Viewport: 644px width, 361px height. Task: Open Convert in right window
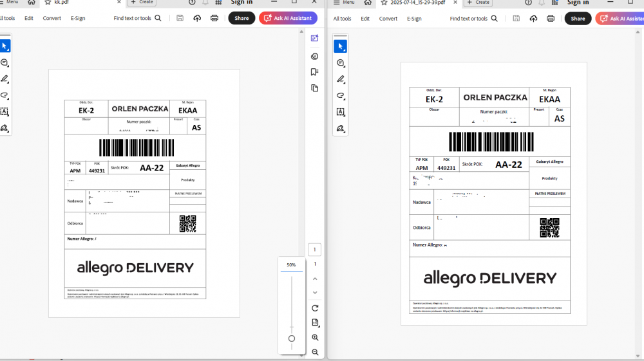coord(388,19)
